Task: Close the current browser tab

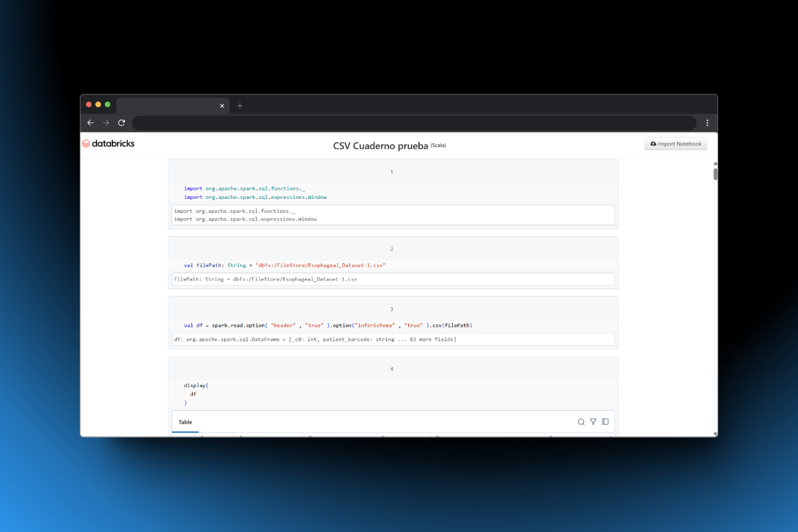Action: pos(222,106)
